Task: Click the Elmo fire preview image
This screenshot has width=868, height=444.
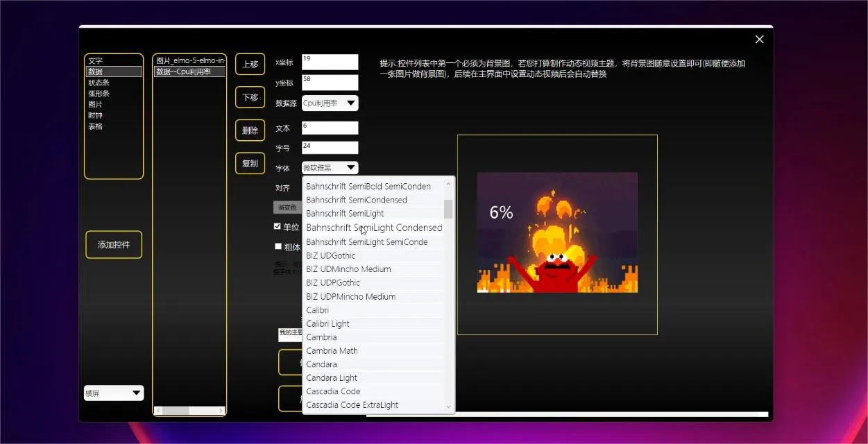Action: (x=557, y=232)
